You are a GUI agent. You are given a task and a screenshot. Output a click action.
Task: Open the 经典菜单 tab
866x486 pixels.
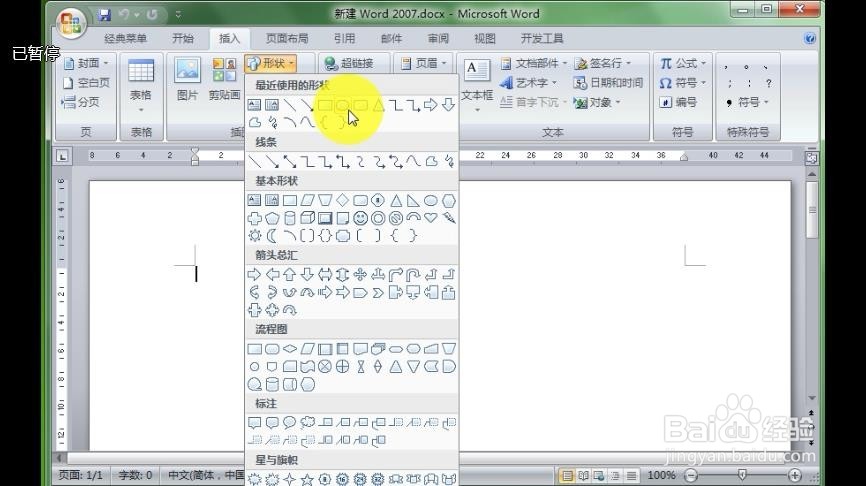pos(125,39)
